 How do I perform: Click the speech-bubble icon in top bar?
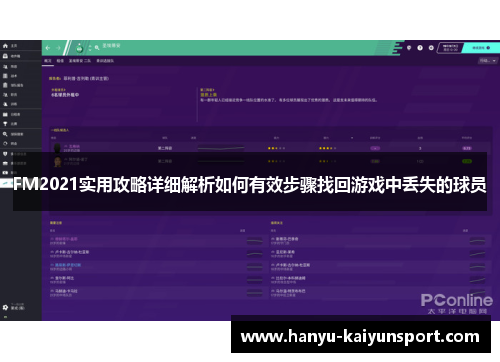[x=409, y=48]
